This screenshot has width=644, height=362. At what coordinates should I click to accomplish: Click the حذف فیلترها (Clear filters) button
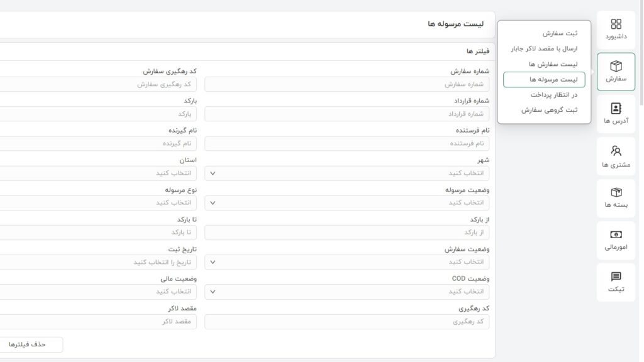[31, 344]
